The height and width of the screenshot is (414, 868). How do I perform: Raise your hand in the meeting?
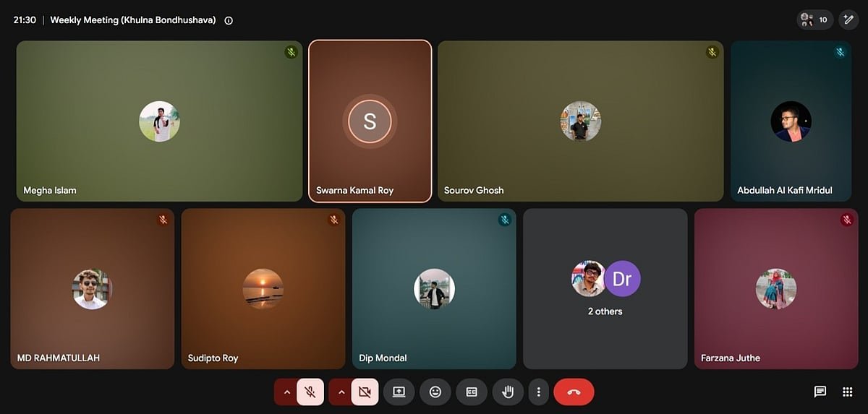508,392
